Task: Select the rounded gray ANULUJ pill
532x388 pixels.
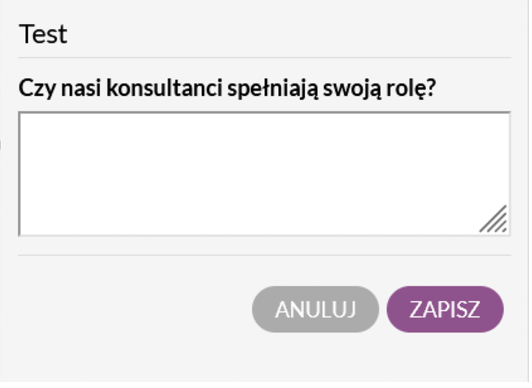Action: click(315, 309)
